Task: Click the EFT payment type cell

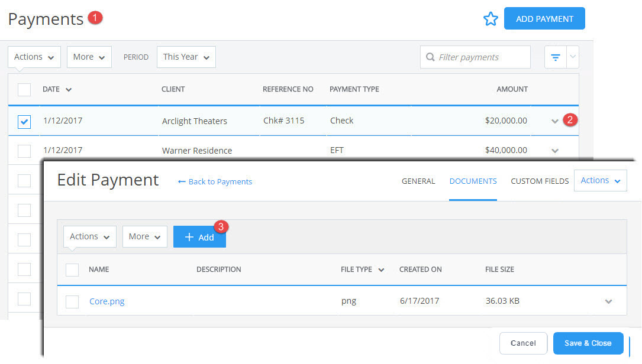Action: tap(337, 150)
